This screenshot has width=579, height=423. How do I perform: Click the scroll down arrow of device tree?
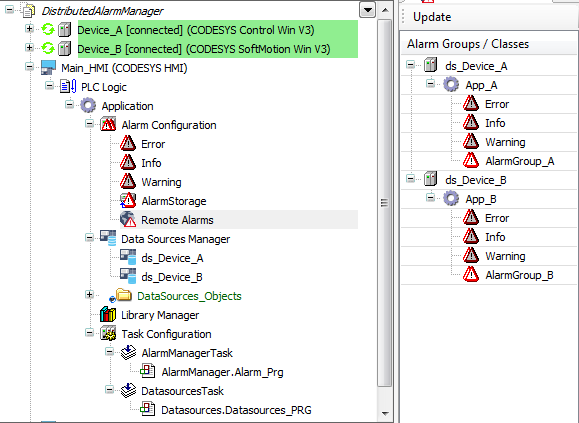coord(385,414)
